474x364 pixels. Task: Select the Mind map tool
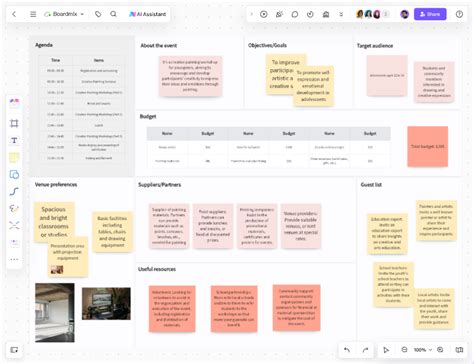coord(14,225)
